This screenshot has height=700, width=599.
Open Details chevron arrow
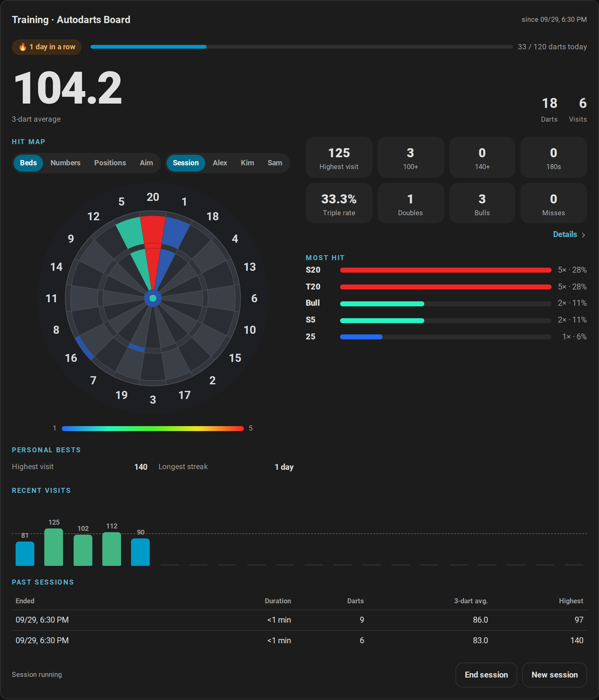pyautogui.click(x=583, y=235)
